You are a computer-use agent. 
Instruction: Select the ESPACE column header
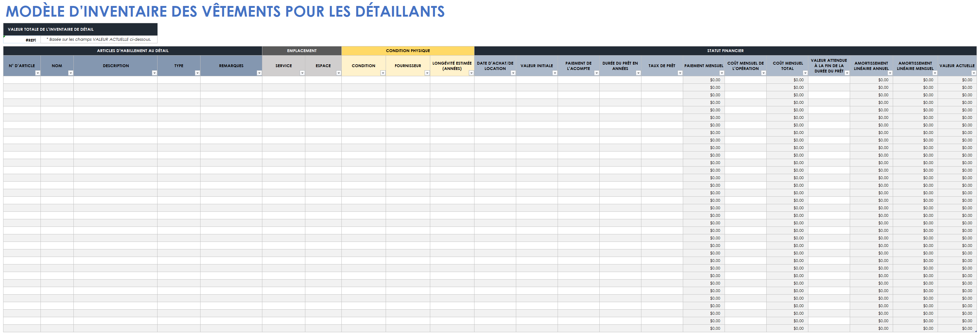coord(323,66)
